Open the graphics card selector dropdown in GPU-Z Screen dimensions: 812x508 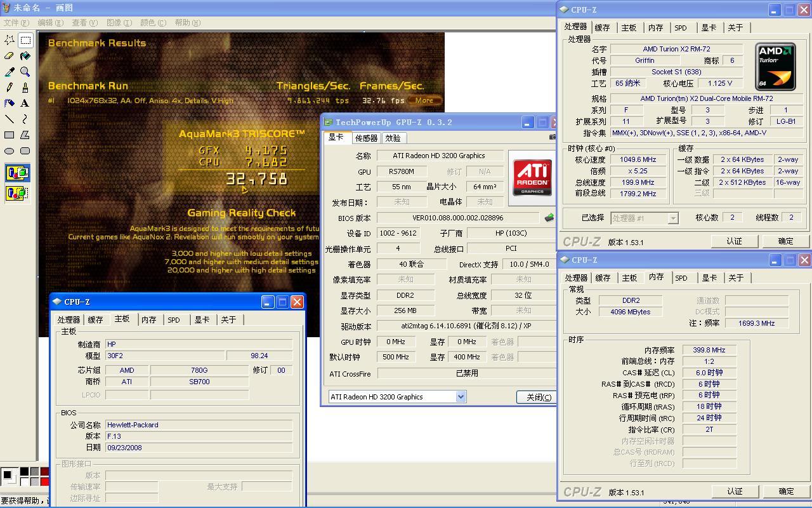[461, 397]
